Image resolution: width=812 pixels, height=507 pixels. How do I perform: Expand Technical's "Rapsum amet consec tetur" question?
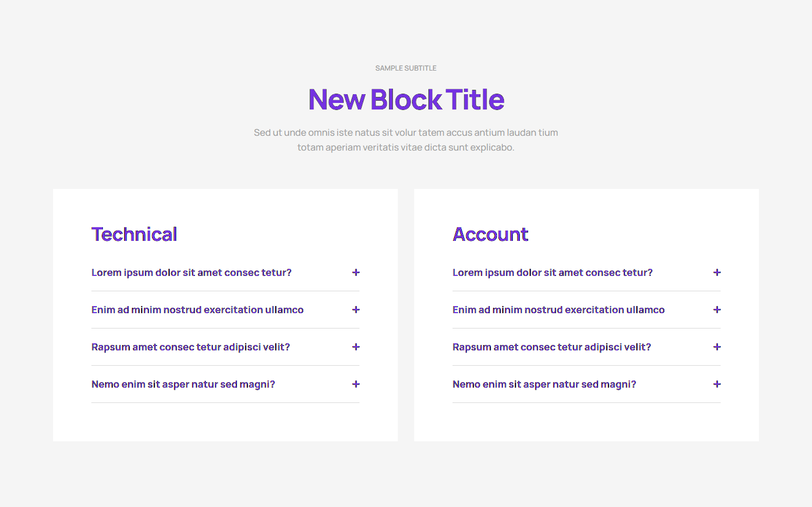point(190,347)
